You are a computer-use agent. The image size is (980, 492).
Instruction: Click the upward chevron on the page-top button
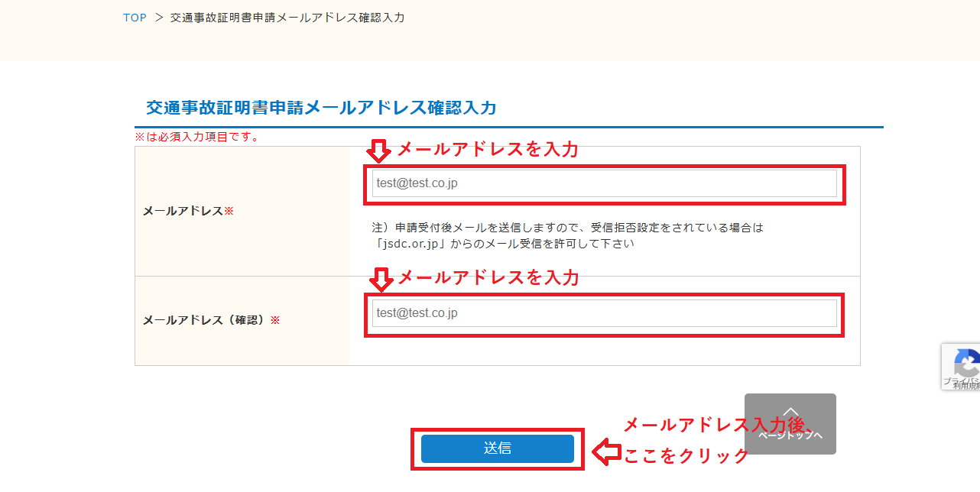790,413
